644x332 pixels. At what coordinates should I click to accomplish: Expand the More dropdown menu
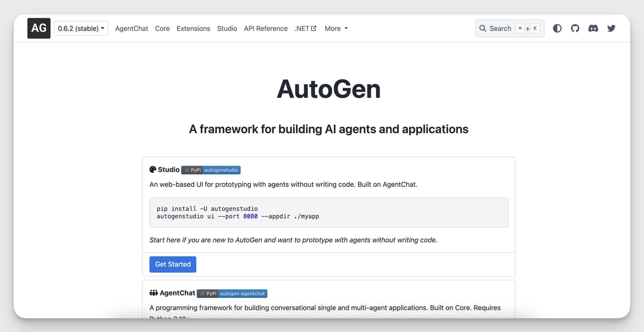(x=336, y=28)
